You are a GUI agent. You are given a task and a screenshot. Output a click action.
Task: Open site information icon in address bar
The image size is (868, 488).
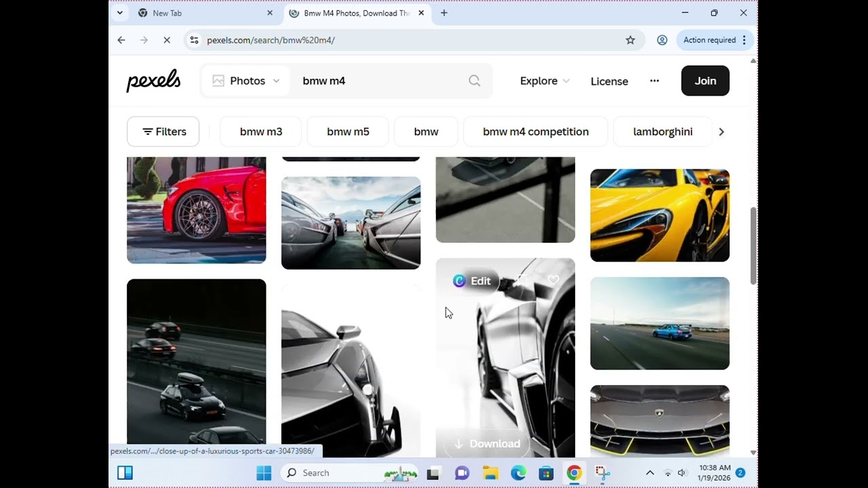[194, 40]
